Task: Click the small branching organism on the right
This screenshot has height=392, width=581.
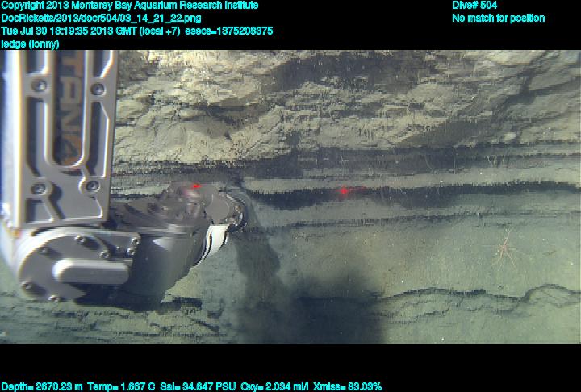Action: point(506,244)
